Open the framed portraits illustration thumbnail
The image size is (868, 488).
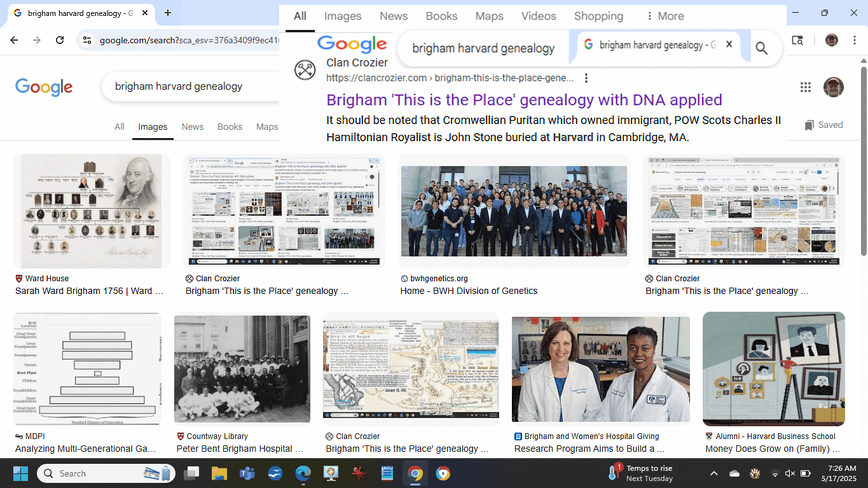(774, 369)
